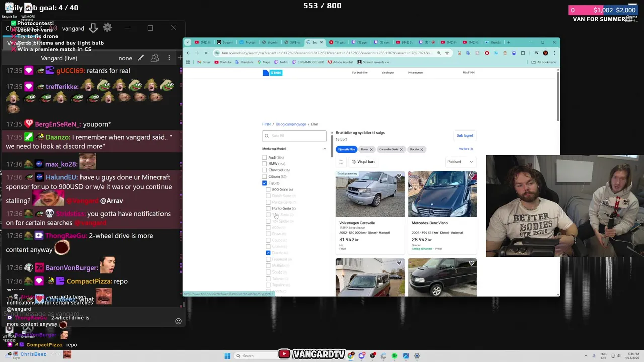The image size is (644, 362).
Task: Open Twitch bookmark in bookmarks bar
Action: (x=281, y=62)
